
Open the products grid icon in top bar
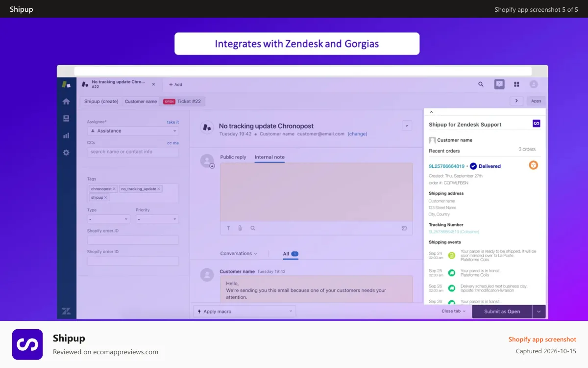point(516,84)
